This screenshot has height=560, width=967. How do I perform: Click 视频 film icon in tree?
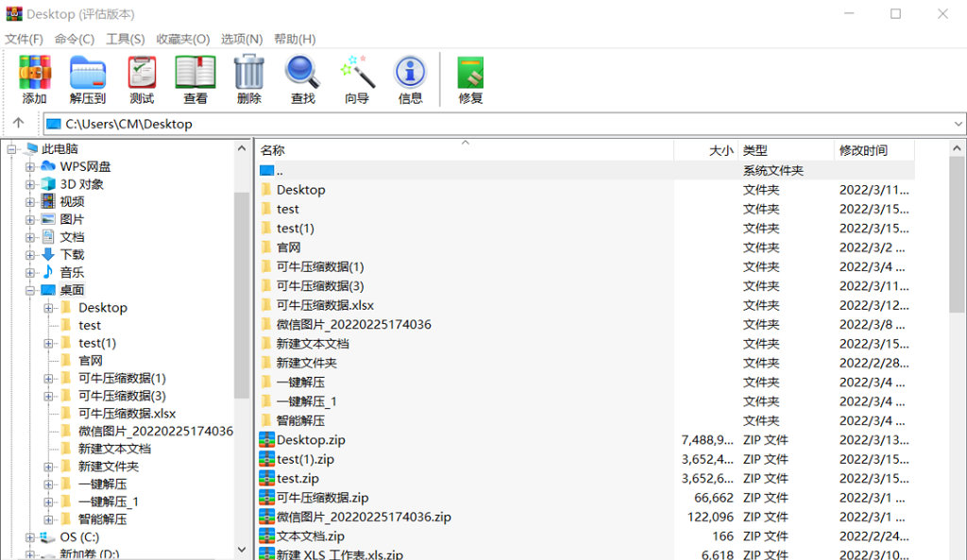click(48, 201)
